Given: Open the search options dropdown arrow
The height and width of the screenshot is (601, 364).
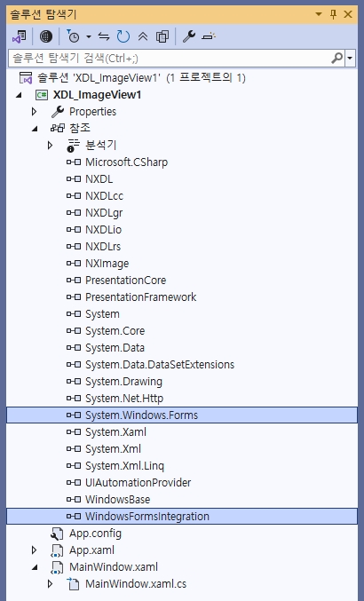Looking at the screenshot, I should click(x=350, y=59).
